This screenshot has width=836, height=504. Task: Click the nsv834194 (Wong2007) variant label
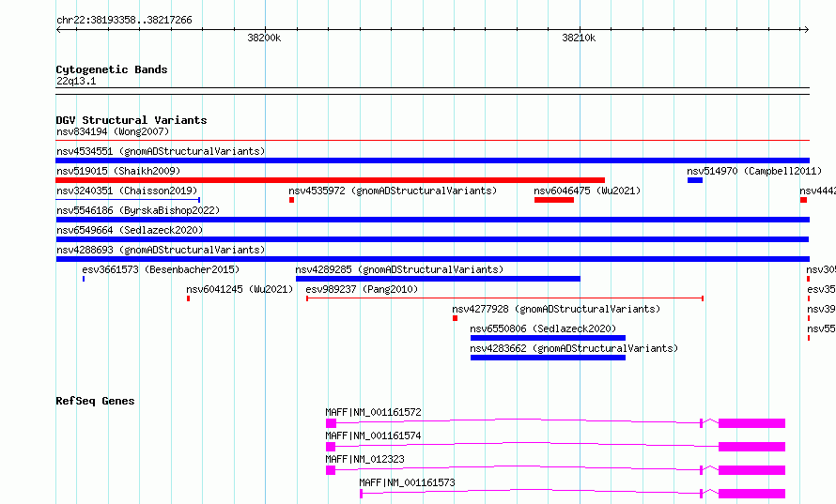113,131
